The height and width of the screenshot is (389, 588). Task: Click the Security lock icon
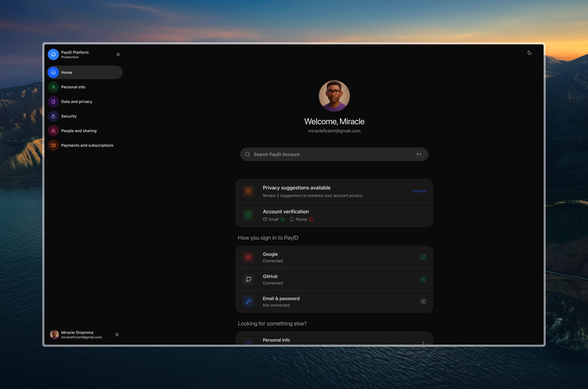[x=53, y=116]
